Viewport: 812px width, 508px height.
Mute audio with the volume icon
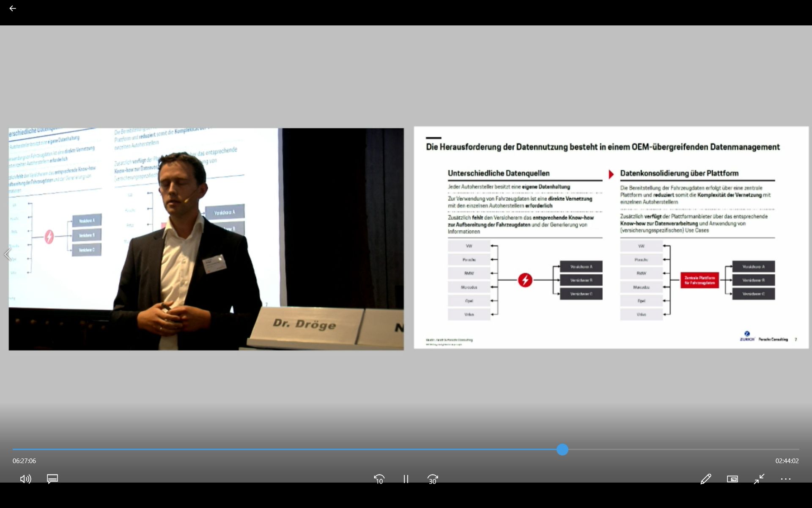pos(25,479)
